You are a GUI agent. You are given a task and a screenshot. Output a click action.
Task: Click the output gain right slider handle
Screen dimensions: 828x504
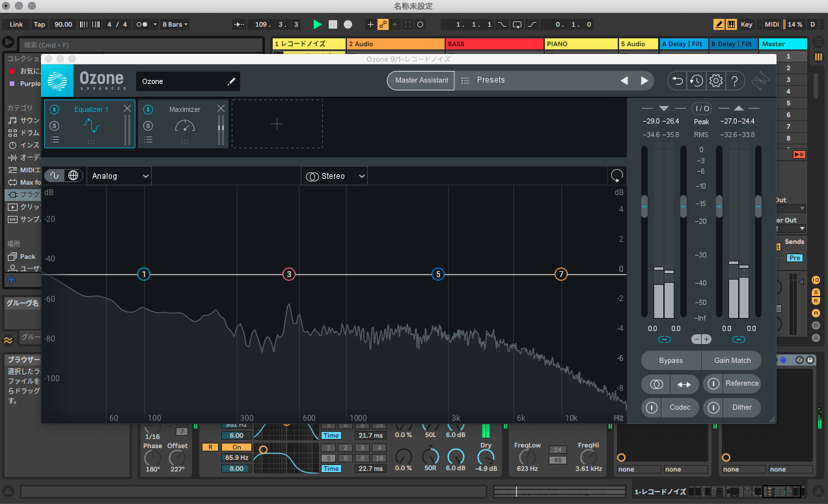pos(758,207)
